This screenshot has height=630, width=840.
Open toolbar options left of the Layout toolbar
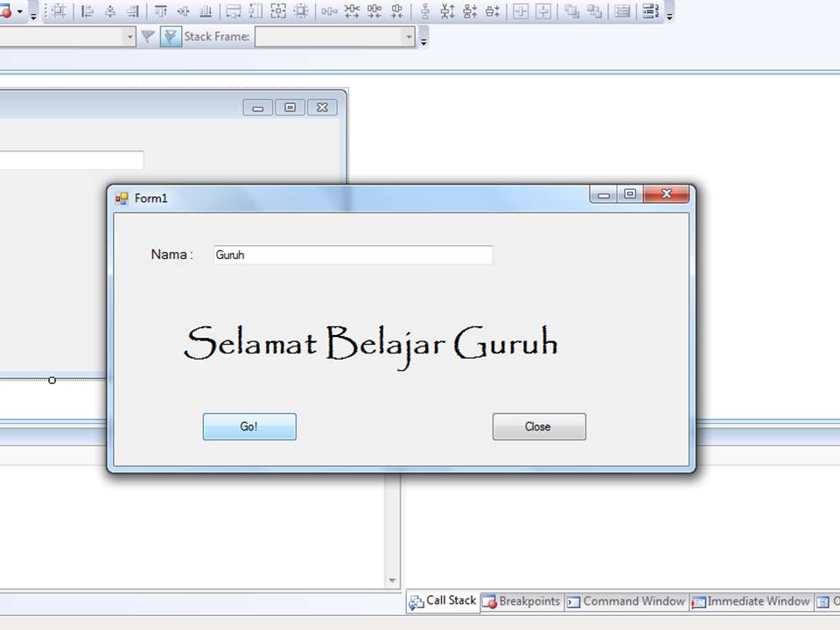[x=33, y=15]
